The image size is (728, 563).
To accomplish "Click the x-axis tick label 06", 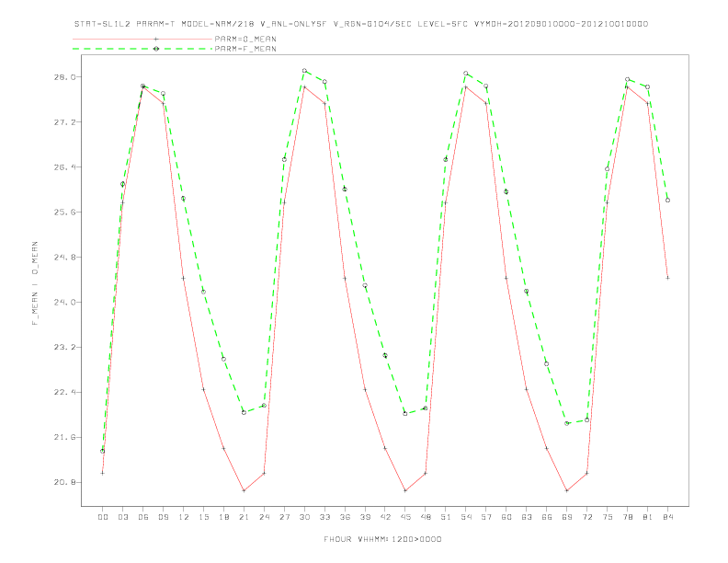I will pos(143,517).
